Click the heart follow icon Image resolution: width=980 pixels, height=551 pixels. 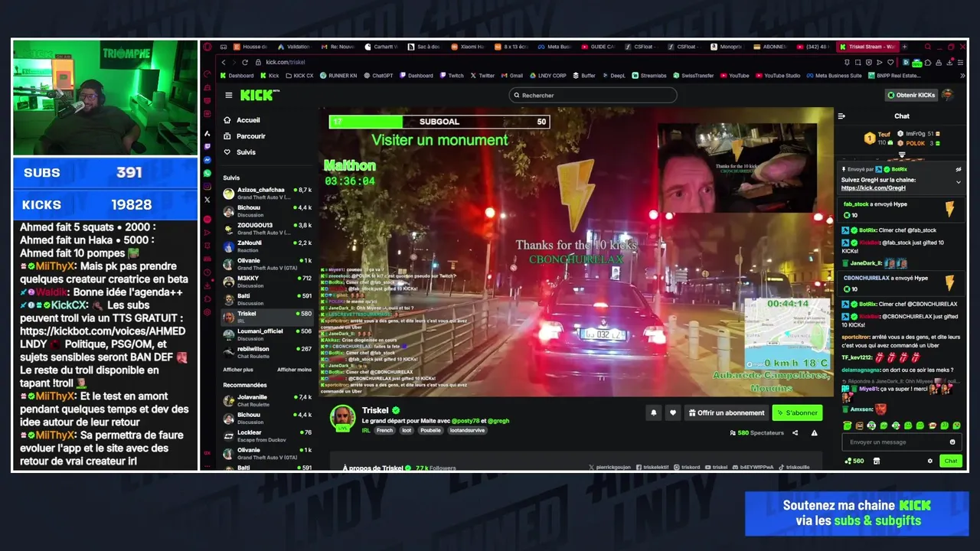tap(673, 412)
